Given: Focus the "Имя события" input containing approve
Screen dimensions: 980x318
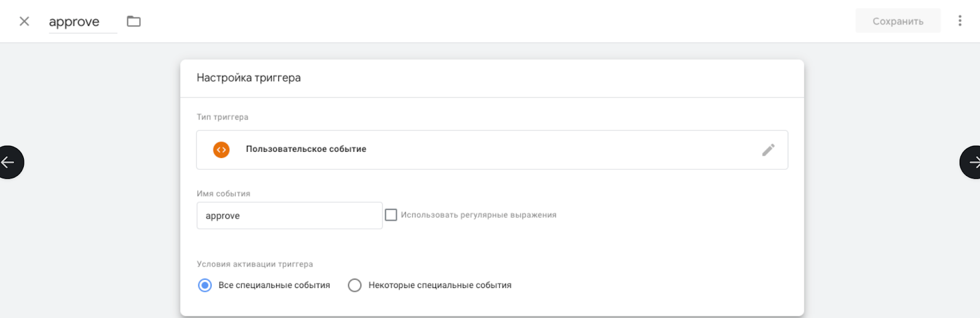Looking at the screenshot, I should (x=289, y=216).
